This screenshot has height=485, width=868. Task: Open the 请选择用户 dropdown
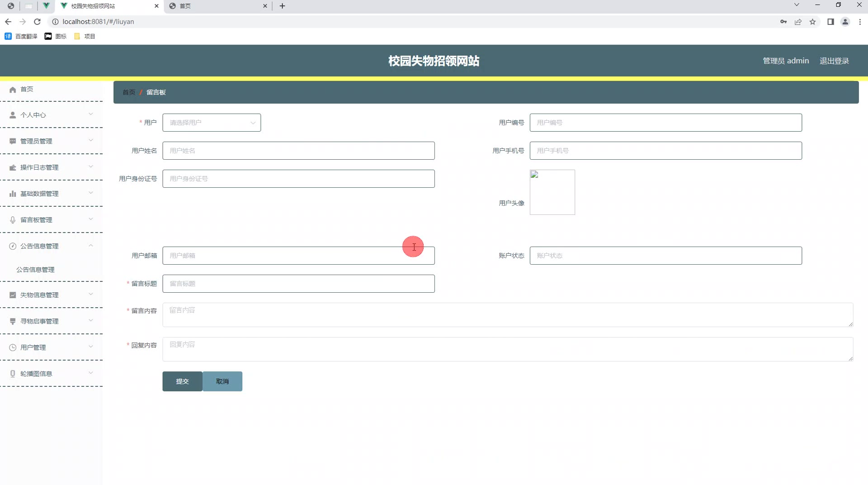coord(212,123)
